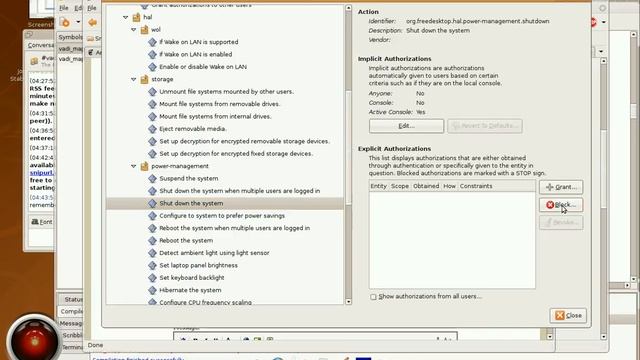Screen dimensions: 640x360
Task: Click the icon beside 'Set keyboard backlight'
Action: coord(152,278)
